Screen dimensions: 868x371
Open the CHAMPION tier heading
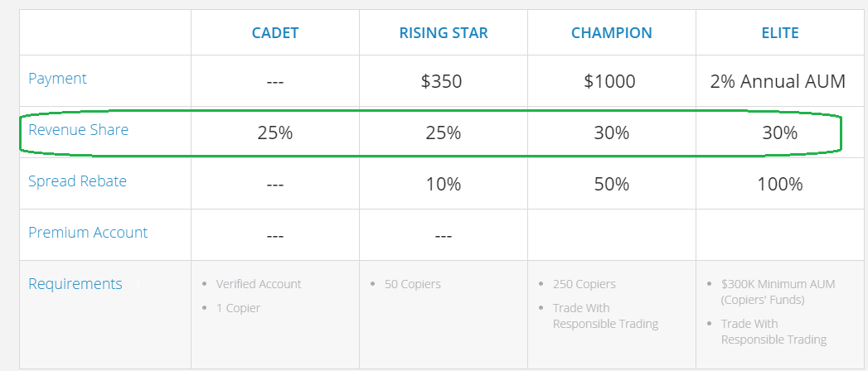click(x=612, y=33)
